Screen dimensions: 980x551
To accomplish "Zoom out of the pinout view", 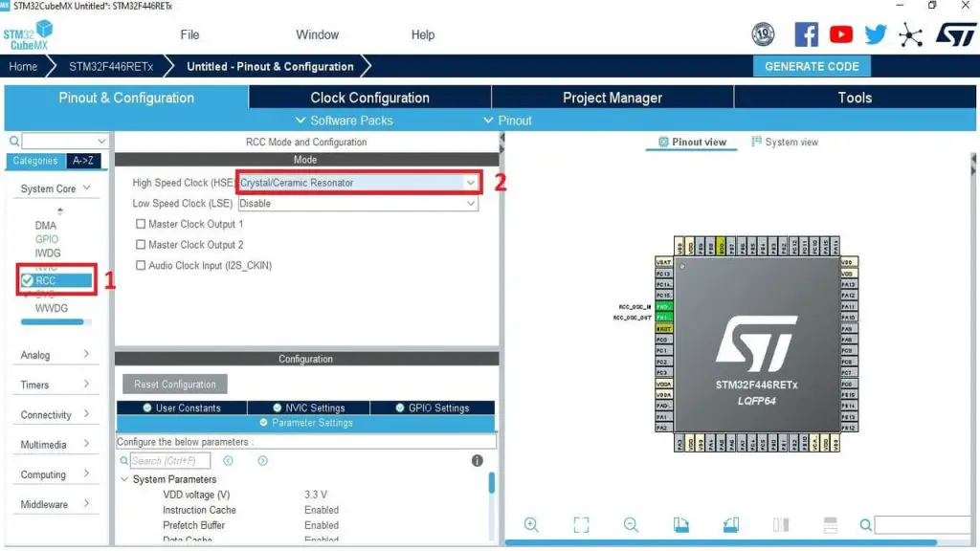I will pyautogui.click(x=631, y=525).
